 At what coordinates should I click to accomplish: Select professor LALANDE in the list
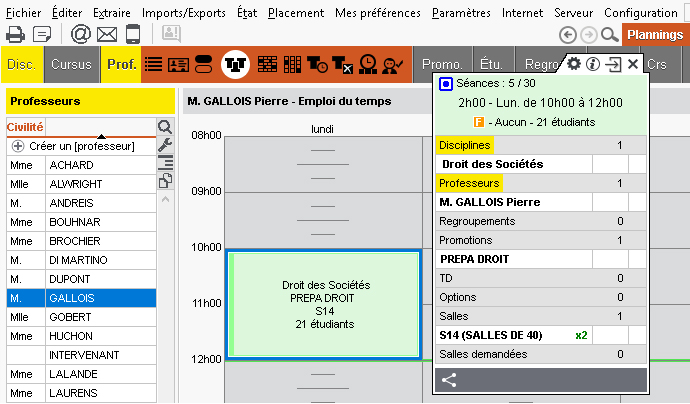pos(81,374)
